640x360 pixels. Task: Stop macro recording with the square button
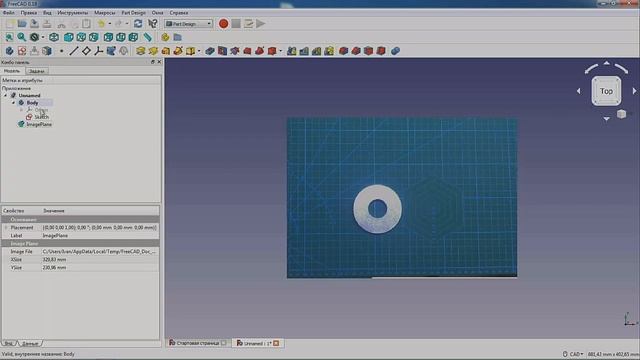[x=236, y=24]
